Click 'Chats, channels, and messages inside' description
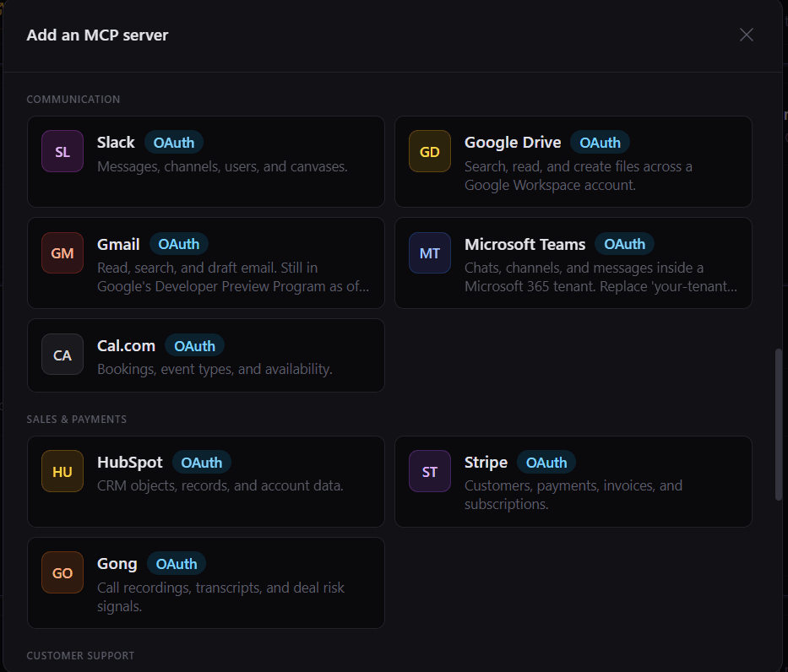Viewport: 788px width, 672px height. [601, 277]
